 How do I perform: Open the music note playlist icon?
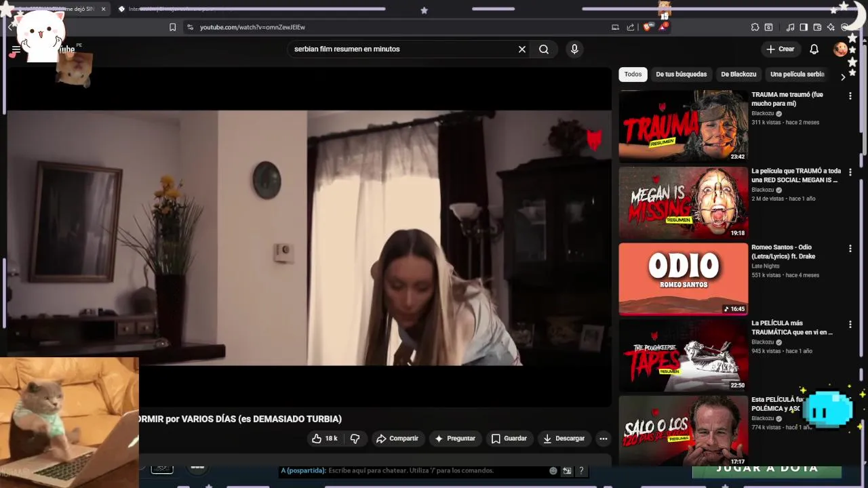pyautogui.click(x=790, y=27)
